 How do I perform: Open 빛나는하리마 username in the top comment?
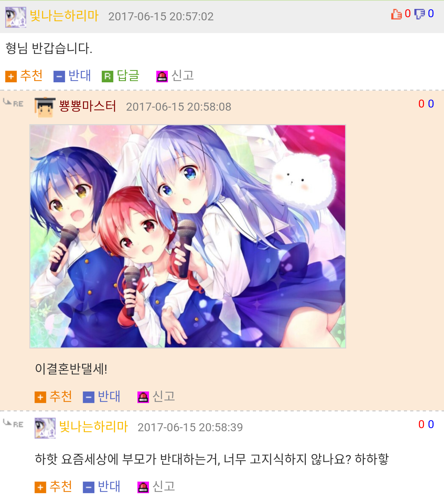(64, 15)
